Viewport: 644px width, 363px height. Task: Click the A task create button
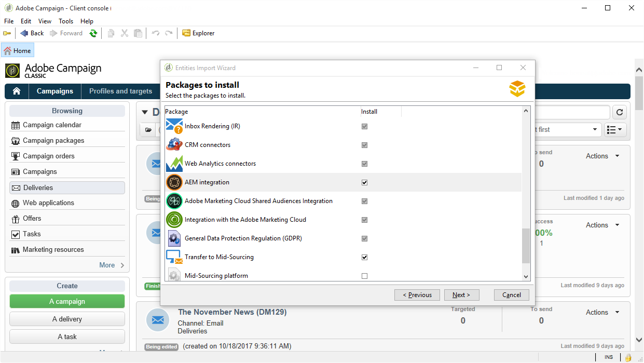point(67,337)
